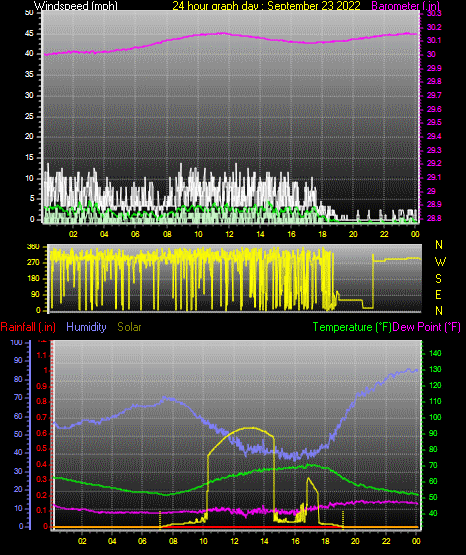Viewport: 466px width, 555px height.
Task: Click the 15 windspeed axis value
Action: [x=29, y=157]
